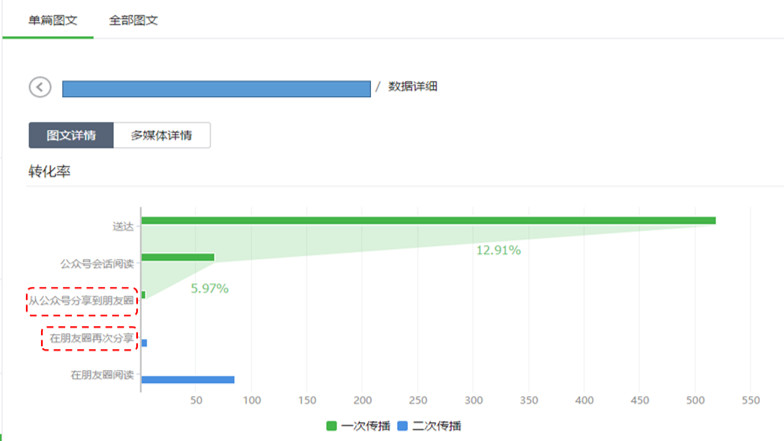Toggle the 一次传播 legend text

pyautogui.click(x=366, y=426)
